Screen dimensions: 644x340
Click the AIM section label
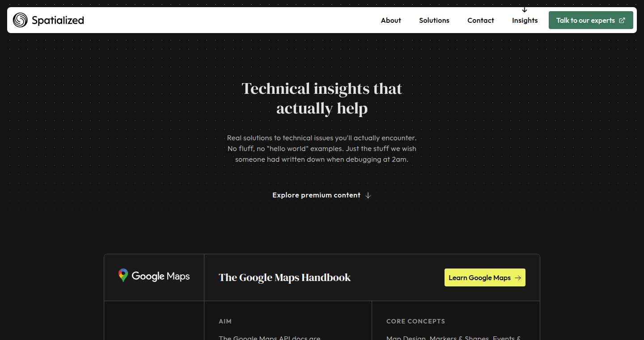[225, 321]
